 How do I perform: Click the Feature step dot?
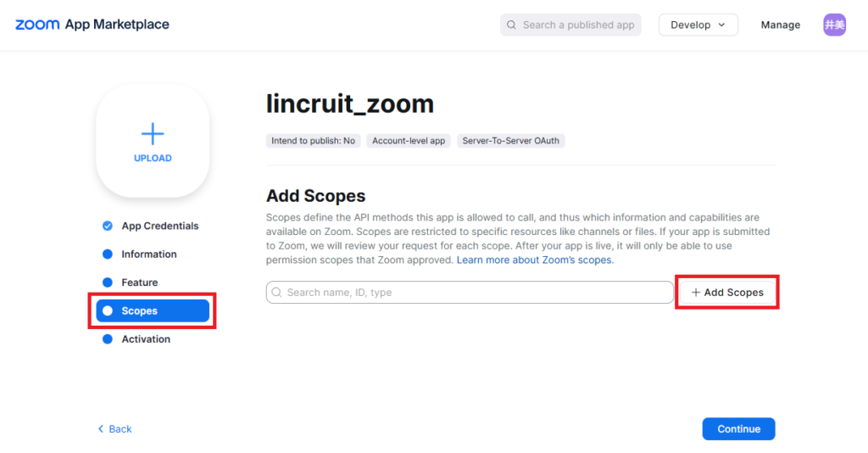(x=108, y=282)
